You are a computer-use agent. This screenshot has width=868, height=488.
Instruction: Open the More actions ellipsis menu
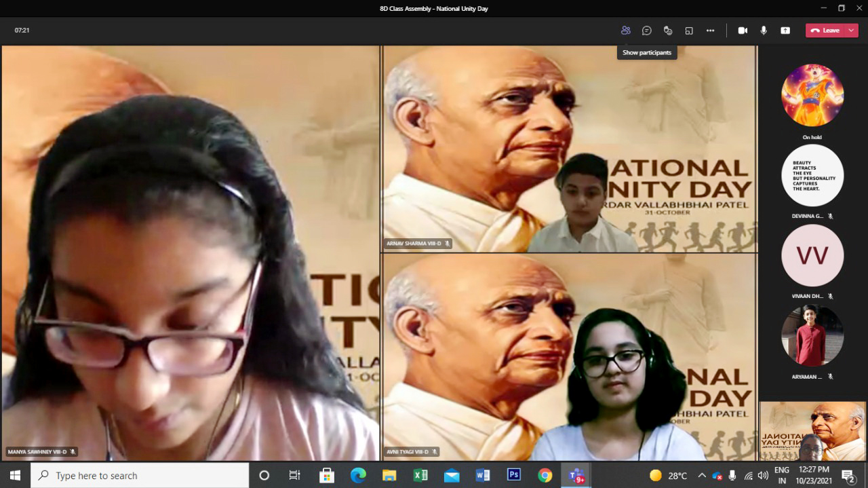(710, 31)
